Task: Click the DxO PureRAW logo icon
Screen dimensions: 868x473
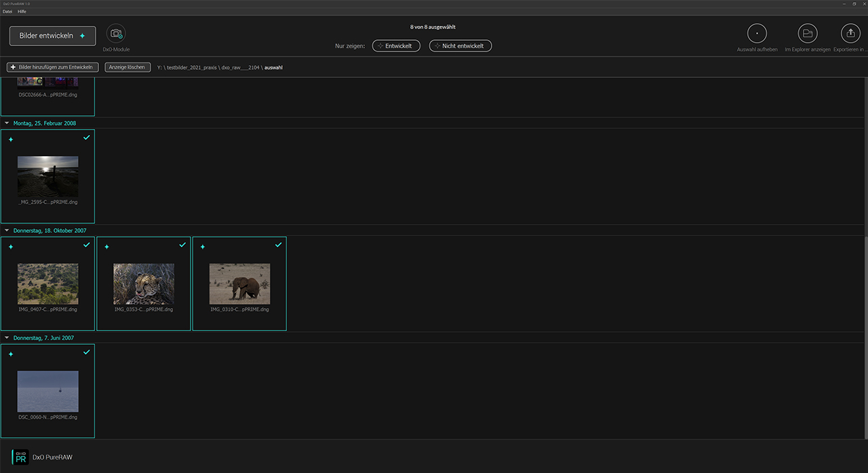Action: coord(20,457)
